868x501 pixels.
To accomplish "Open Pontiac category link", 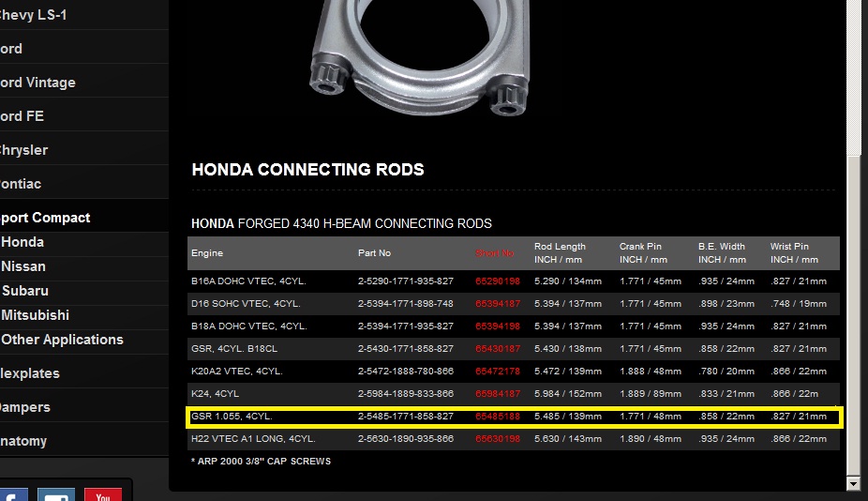I will (21, 184).
